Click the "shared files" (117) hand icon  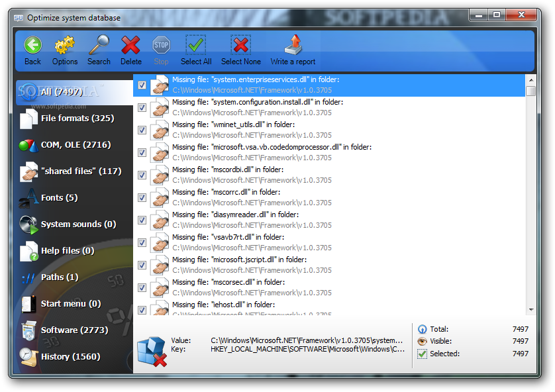[28, 171]
